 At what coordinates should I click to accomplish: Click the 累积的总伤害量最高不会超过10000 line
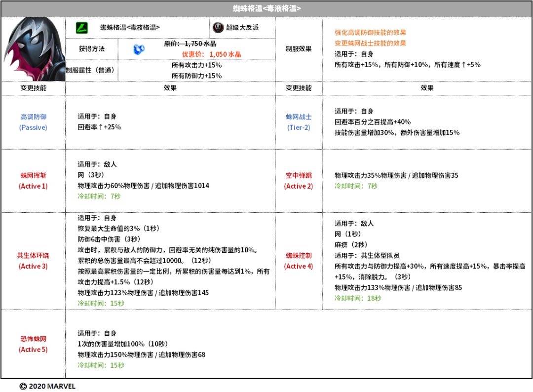[145, 261]
